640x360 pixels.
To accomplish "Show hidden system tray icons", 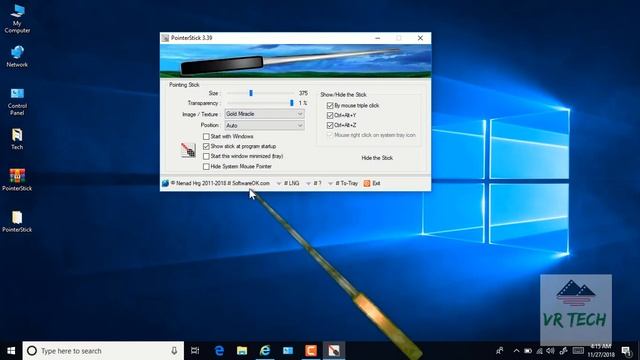I will pos(516,351).
